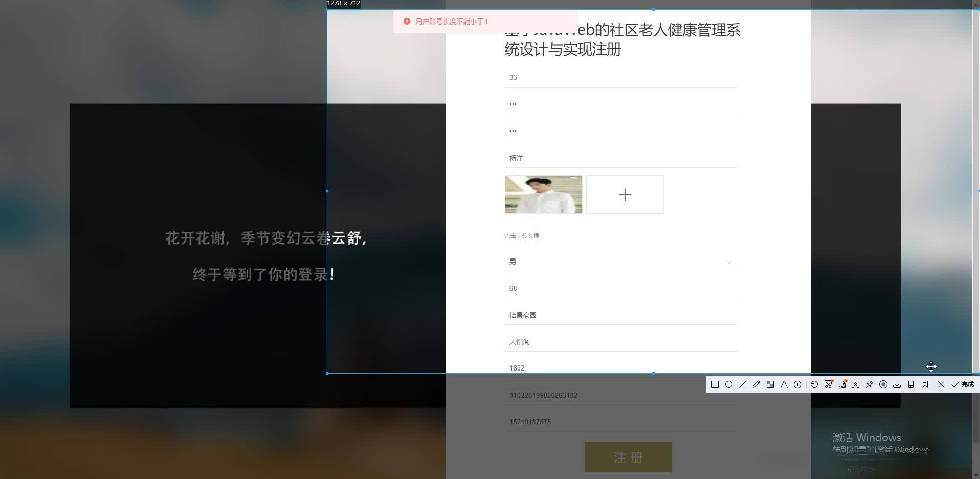The image size is (980, 479).
Task: Cancel the screenshot with the X icon
Action: (x=941, y=384)
